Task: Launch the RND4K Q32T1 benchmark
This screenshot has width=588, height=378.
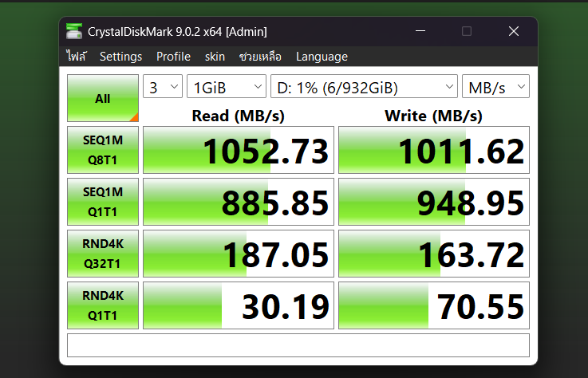Action: click(x=103, y=253)
